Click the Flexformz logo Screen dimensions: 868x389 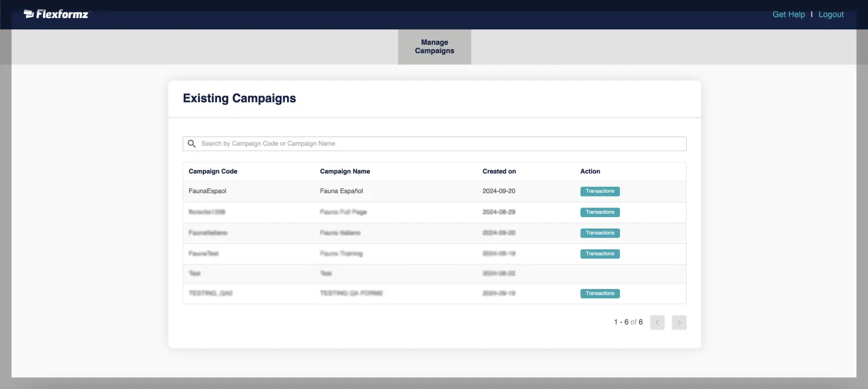(57, 14)
